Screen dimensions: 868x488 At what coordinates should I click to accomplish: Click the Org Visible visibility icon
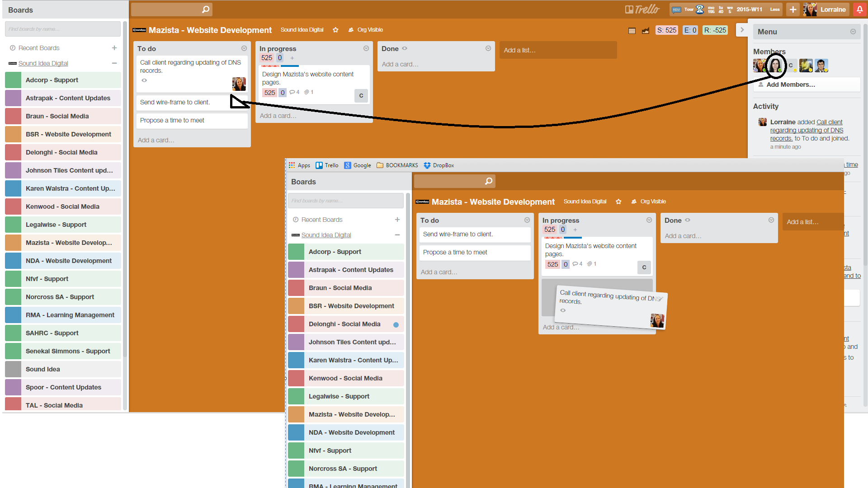[x=352, y=29]
